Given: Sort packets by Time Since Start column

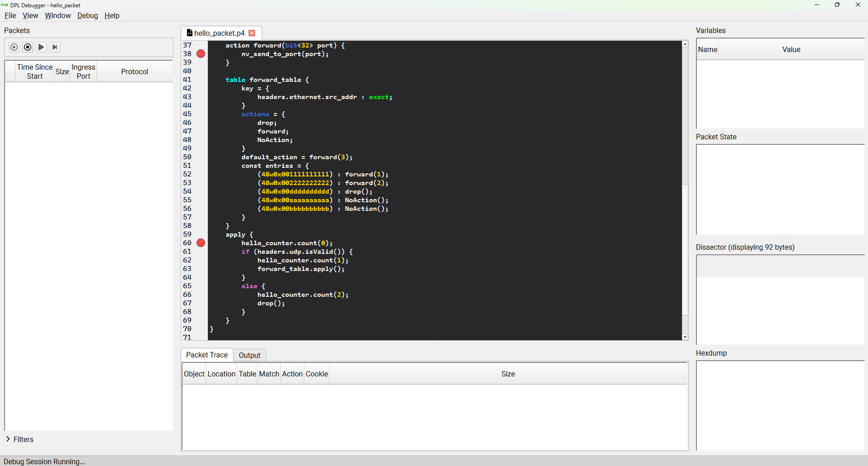Looking at the screenshot, I should coord(34,71).
